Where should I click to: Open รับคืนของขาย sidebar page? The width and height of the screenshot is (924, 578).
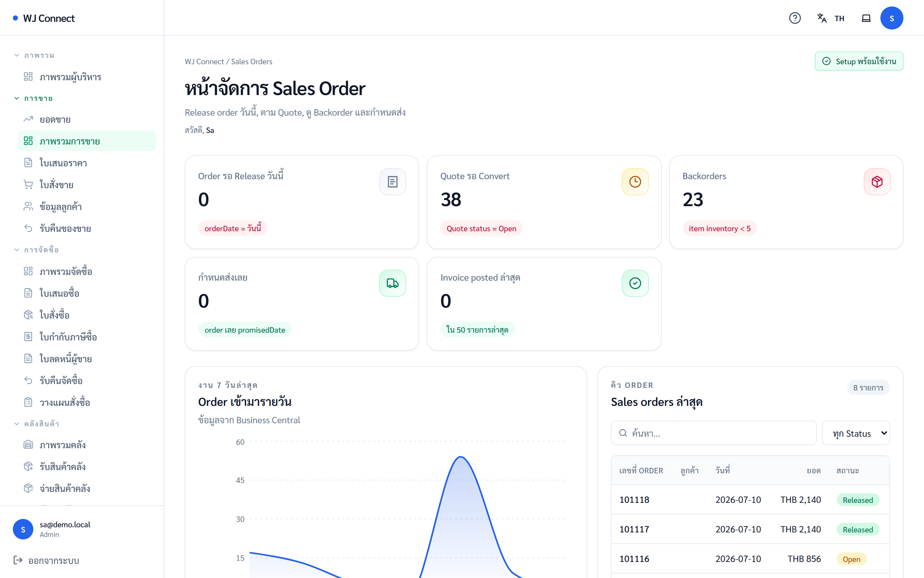pyautogui.click(x=87, y=228)
